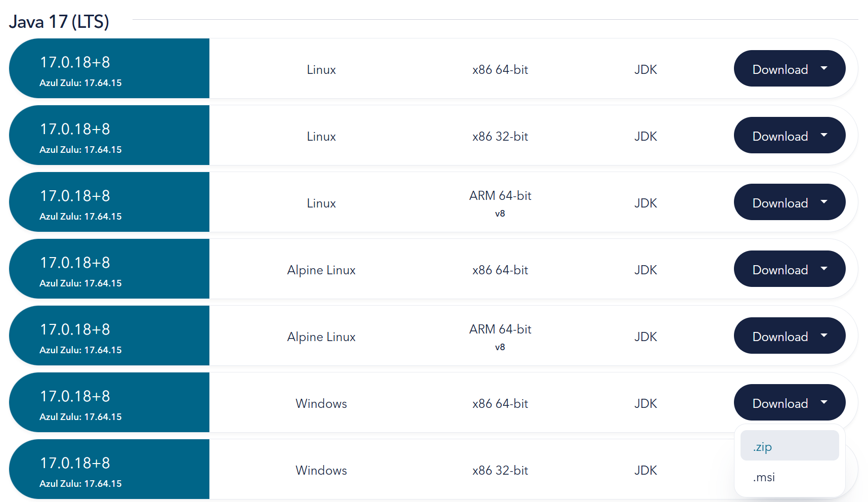This screenshot has width=868, height=502.
Task: Click the Alpine Linux label in ARM row
Action: (x=321, y=337)
